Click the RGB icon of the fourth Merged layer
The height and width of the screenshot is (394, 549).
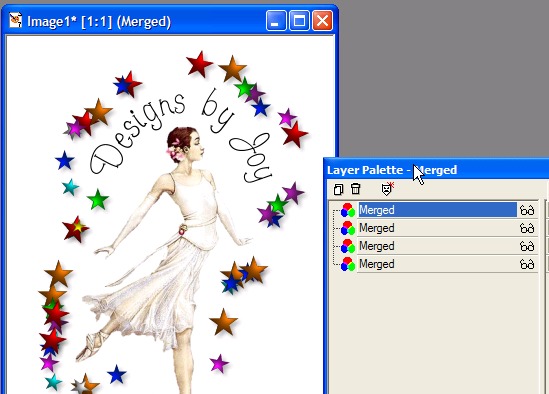[348, 264]
